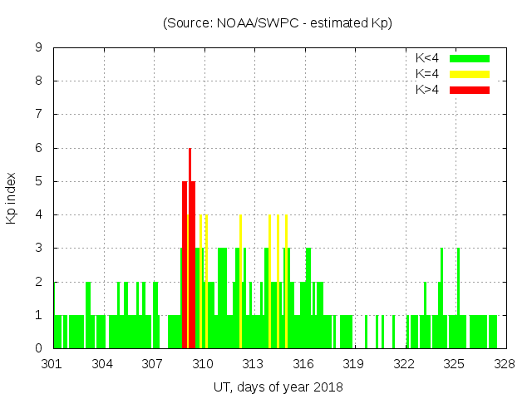Click the red K>4 legend swatch
The image size is (532, 399).
click(x=470, y=89)
